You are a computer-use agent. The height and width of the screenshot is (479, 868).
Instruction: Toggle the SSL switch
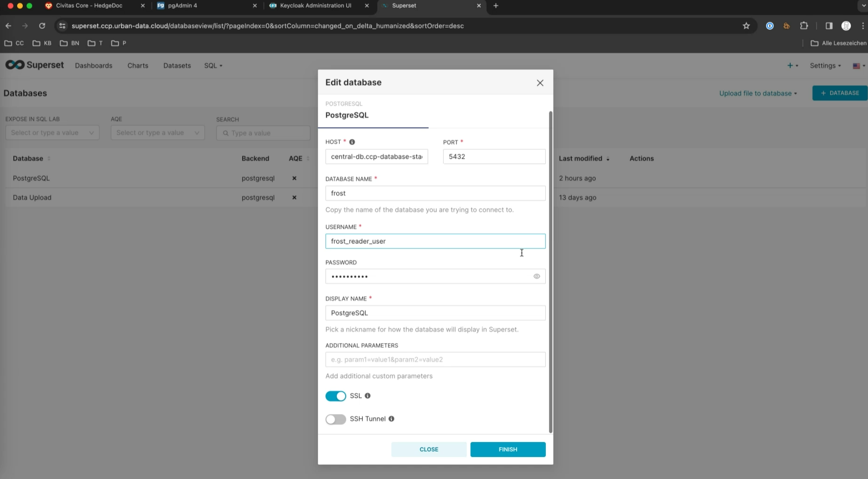coord(336,396)
